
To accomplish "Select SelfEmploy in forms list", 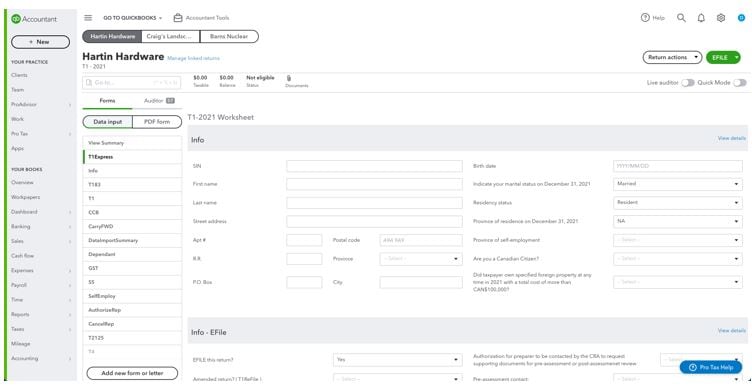I will tap(132, 296).
